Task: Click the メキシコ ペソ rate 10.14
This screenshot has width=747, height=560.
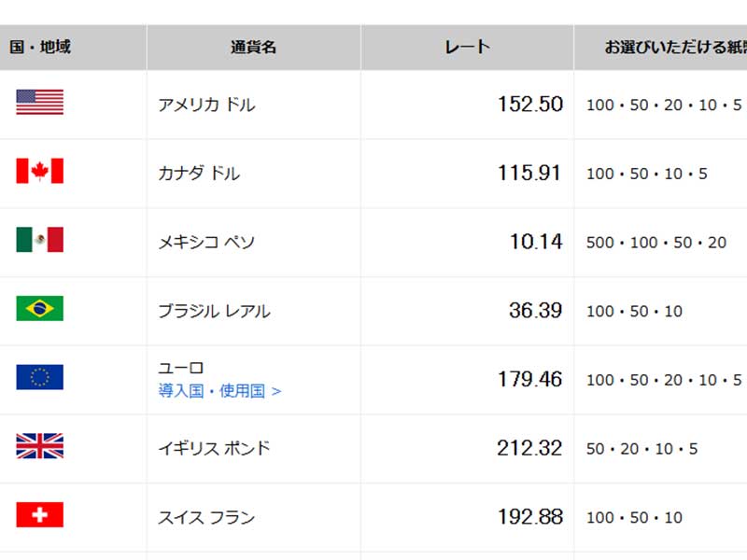Action: [538, 241]
